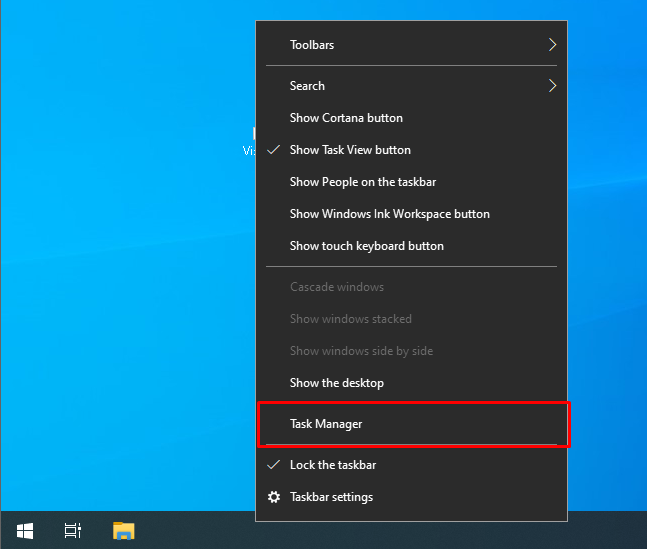Screen dimensions: 647x549
Task: Open the Windows Start menu
Action: pyautogui.click(x=25, y=530)
